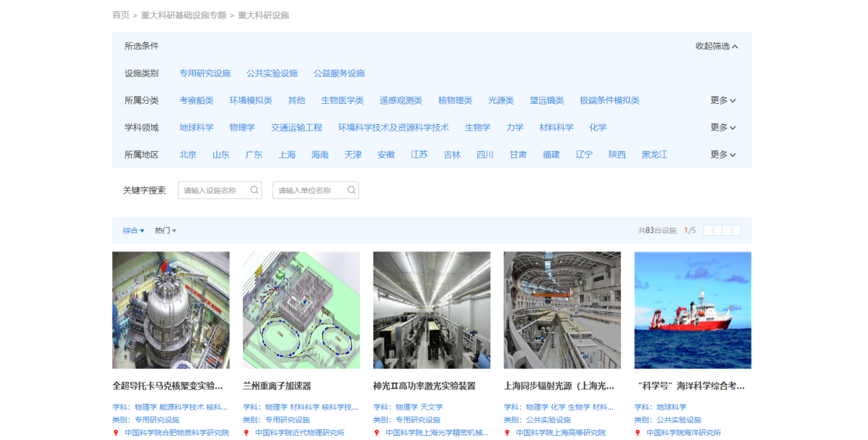Expand 更多 in the 所属地区 row
Screen dimensions: 868x440
(723, 155)
